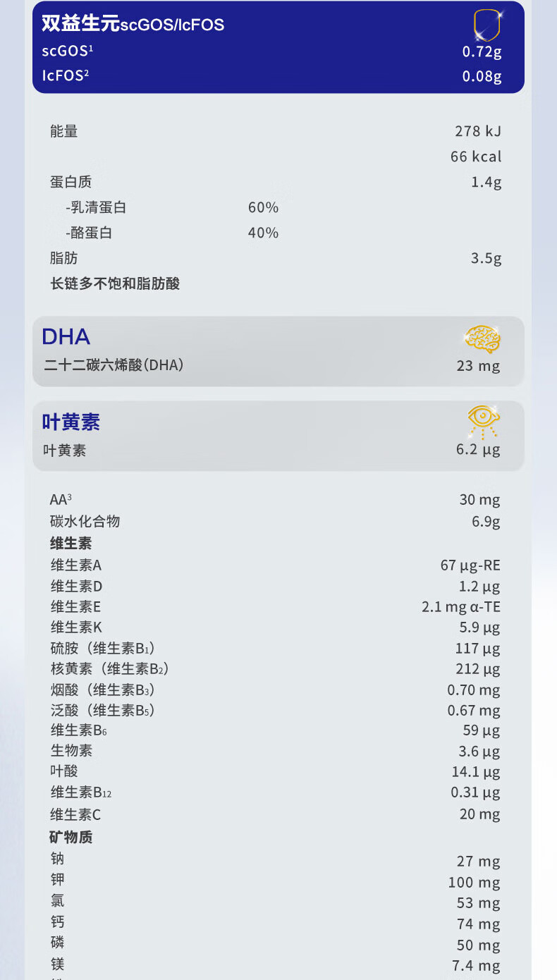This screenshot has width=557, height=980.
Task: Click 长链多不饱和脂肪酸 label
Action: (x=115, y=283)
